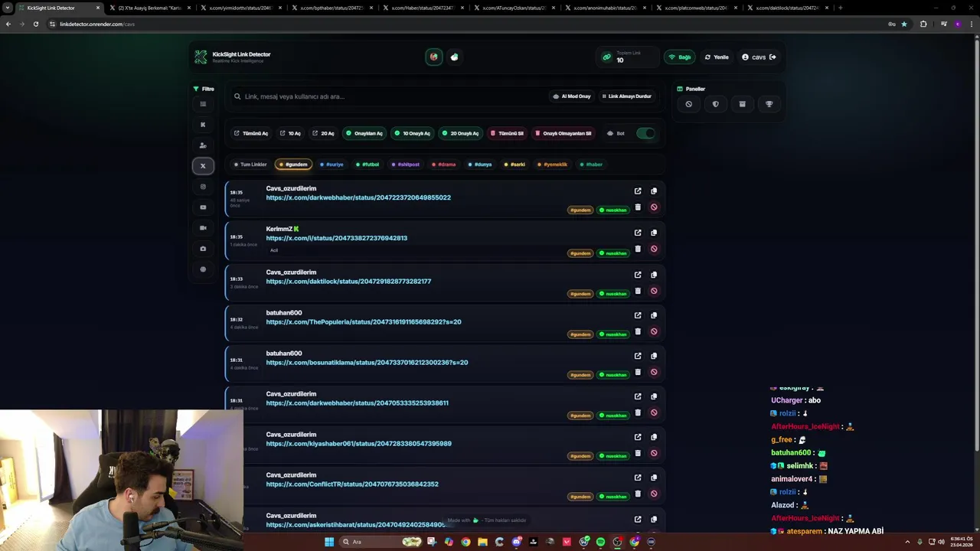Open darkwebhaber 2047223720649855022 link externally

point(638,191)
